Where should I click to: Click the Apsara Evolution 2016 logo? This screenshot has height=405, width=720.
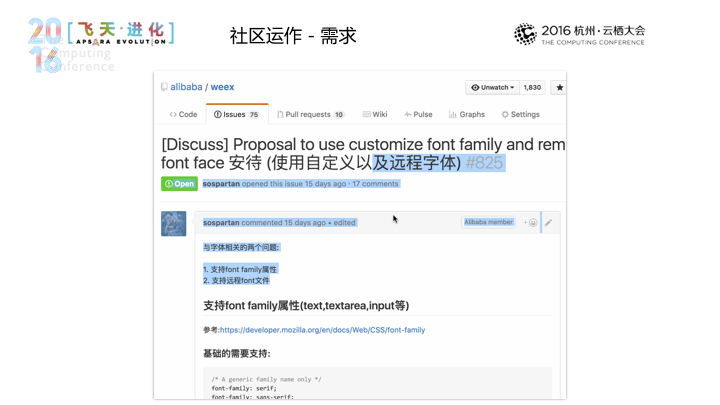pyautogui.click(x=101, y=44)
